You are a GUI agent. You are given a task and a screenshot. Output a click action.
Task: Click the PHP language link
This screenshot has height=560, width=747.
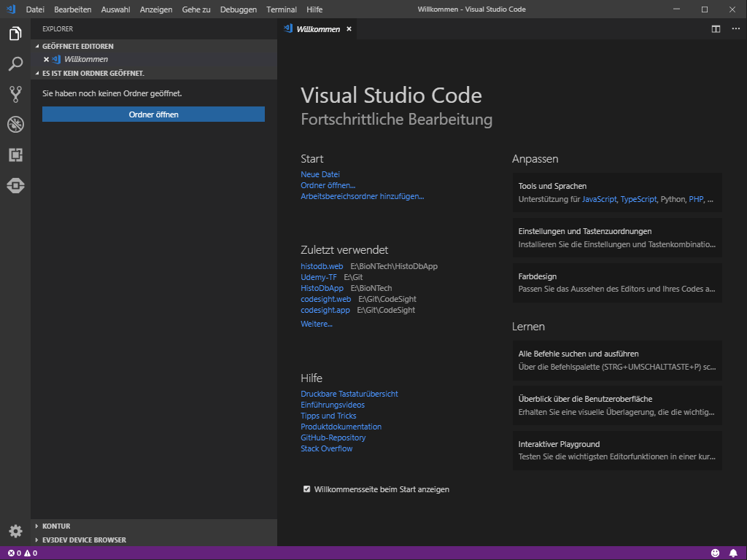(x=696, y=199)
